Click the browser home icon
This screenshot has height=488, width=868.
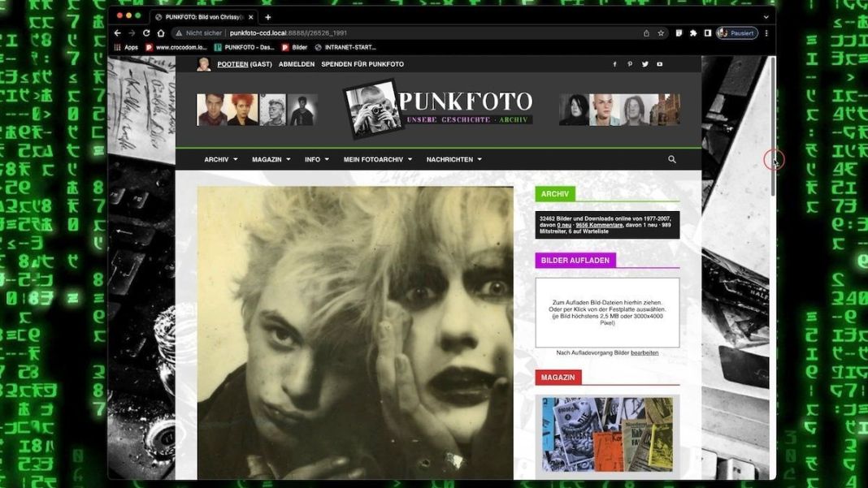[x=161, y=33]
